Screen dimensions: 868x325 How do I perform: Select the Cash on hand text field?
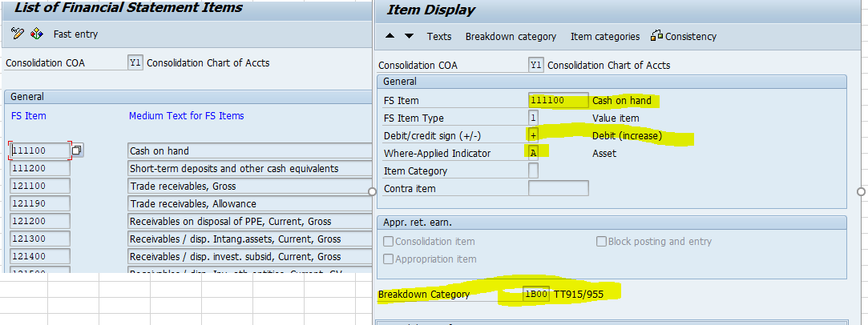tap(248, 150)
